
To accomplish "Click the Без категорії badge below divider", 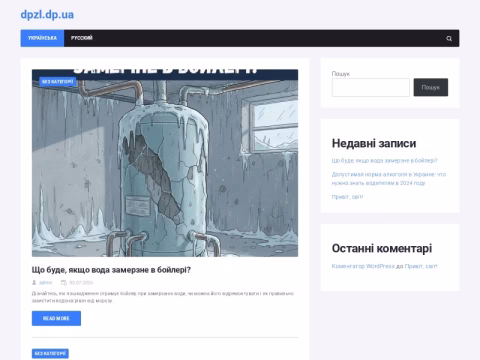I will (x=50, y=353).
